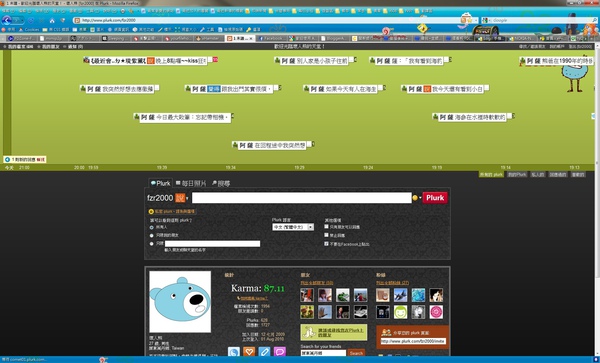Click the Google search box in the Firefox toolbar
The image size is (600, 363).
pyautogui.click(x=541, y=20)
